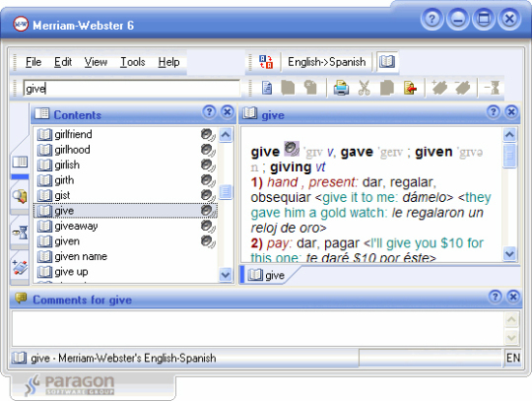Play pronunciation audio for given

[x=207, y=241]
